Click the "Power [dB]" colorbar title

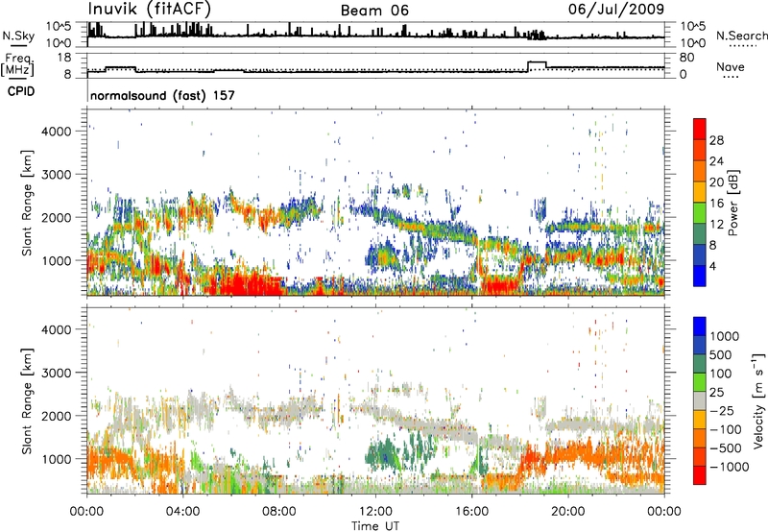(x=732, y=203)
